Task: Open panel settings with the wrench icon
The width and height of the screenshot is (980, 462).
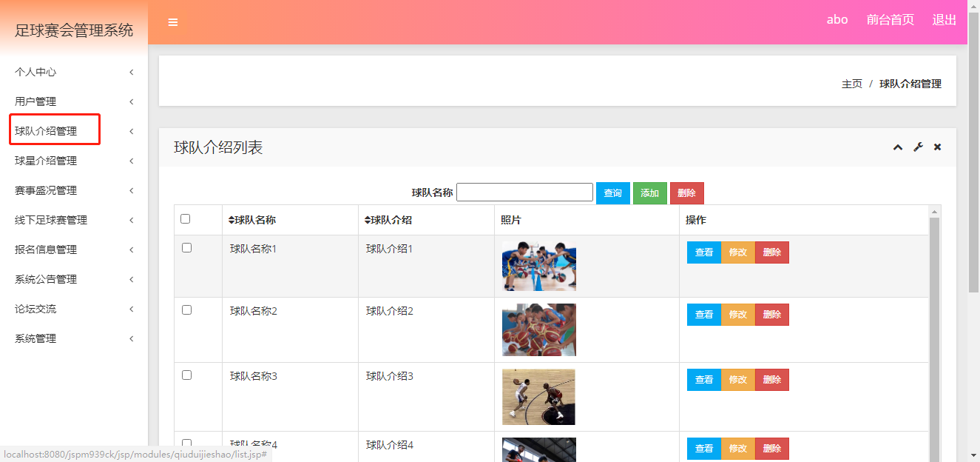Action: [x=918, y=147]
